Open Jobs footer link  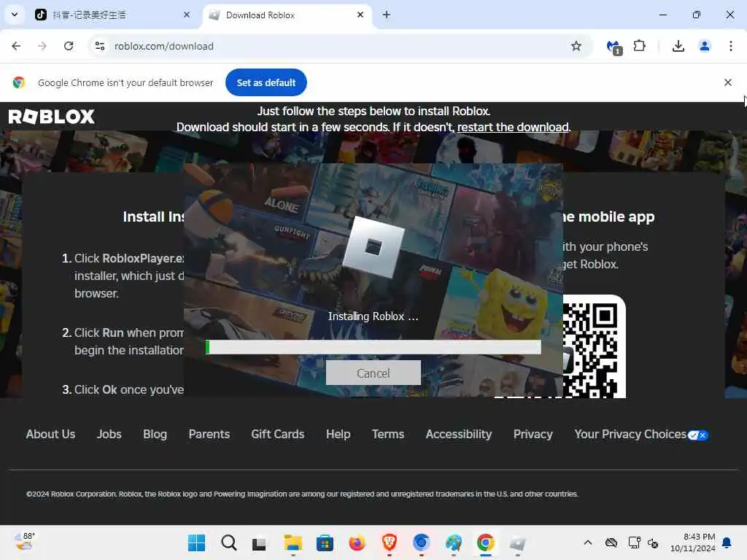pyautogui.click(x=109, y=435)
